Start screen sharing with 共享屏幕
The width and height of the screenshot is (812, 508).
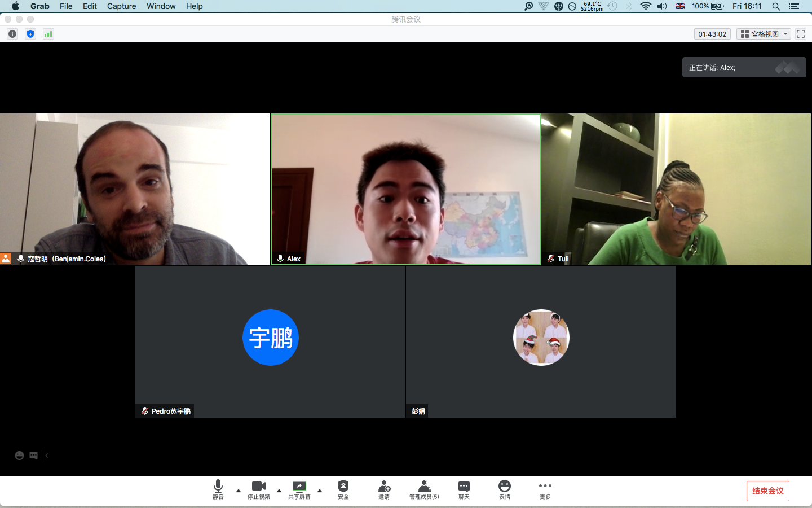[299, 489]
